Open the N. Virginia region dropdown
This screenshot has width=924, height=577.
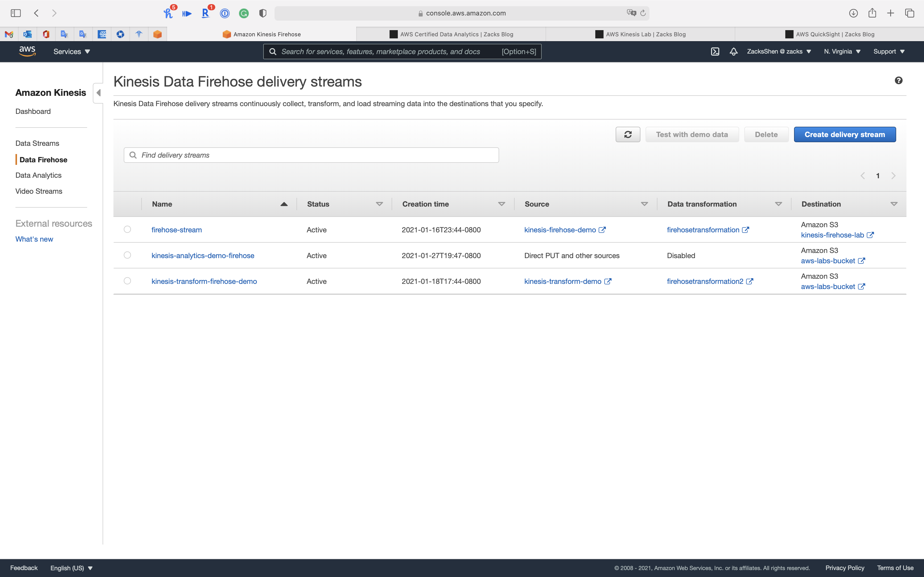click(842, 52)
